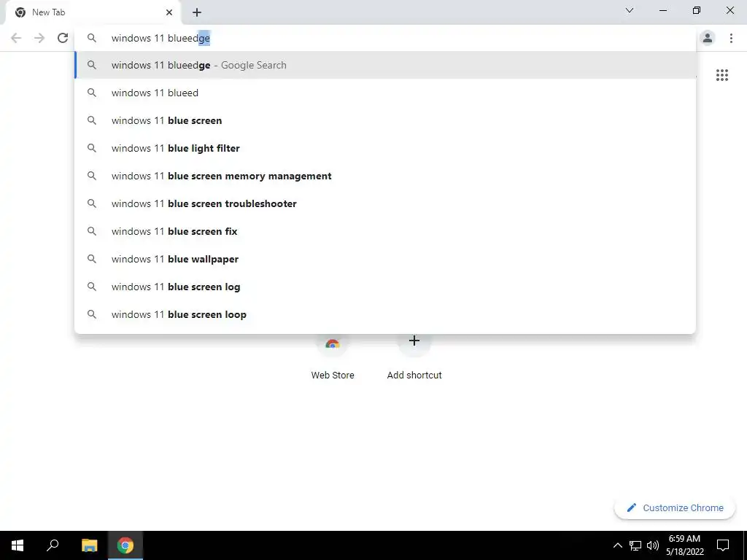Open network status tray icon
Screen dimensions: 747x560
click(x=635, y=545)
